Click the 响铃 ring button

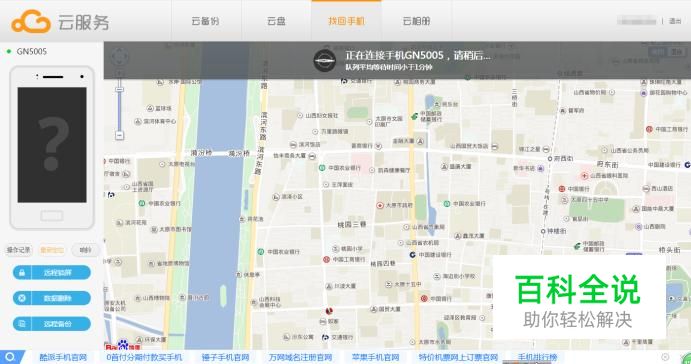[85, 250]
